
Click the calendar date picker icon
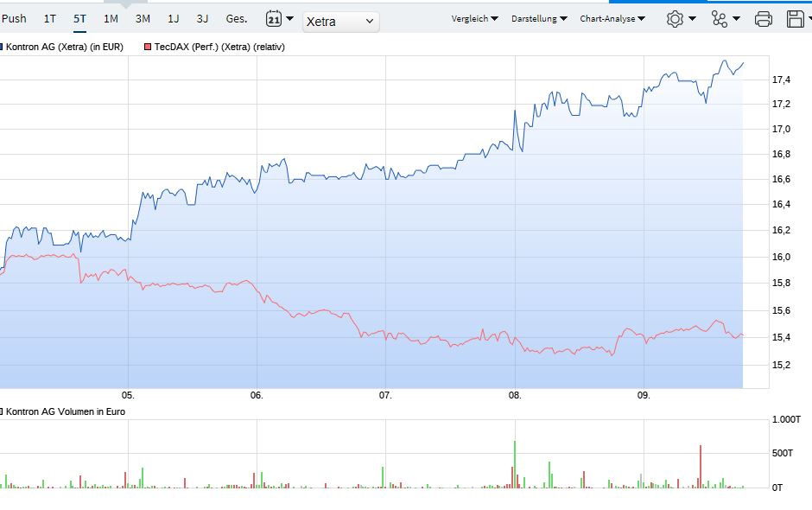275,18
